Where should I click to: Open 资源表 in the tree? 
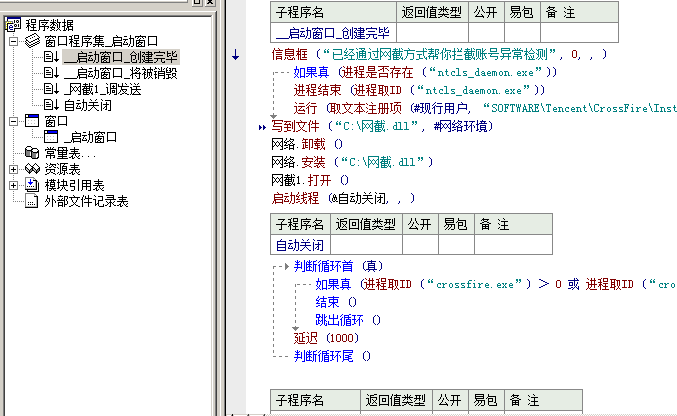pyautogui.click(x=62, y=169)
